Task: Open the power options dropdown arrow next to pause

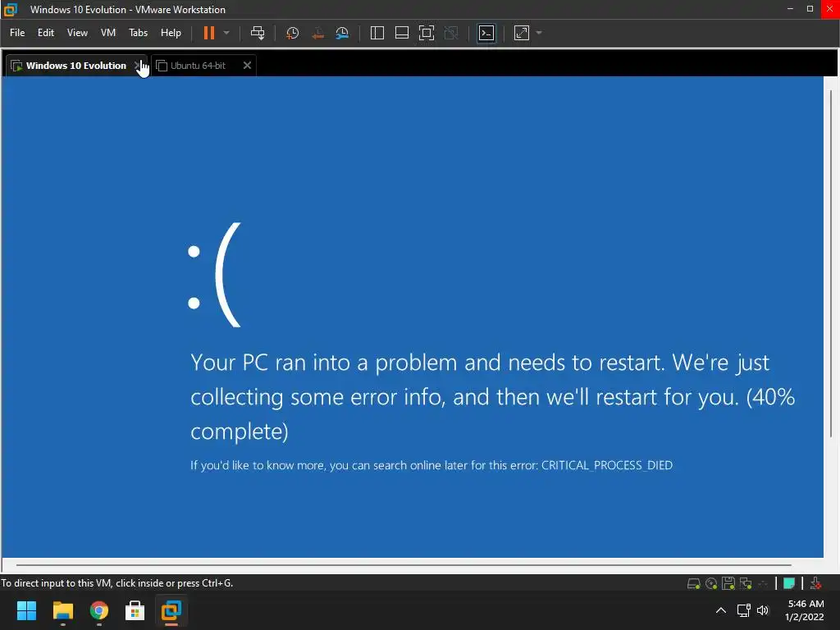Action: [x=226, y=33]
